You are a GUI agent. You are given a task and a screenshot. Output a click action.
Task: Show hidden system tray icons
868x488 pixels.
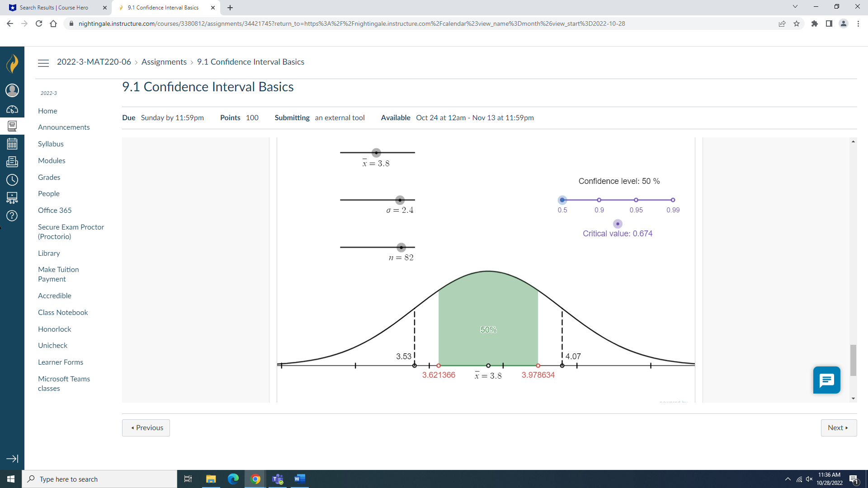(x=788, y=479)
